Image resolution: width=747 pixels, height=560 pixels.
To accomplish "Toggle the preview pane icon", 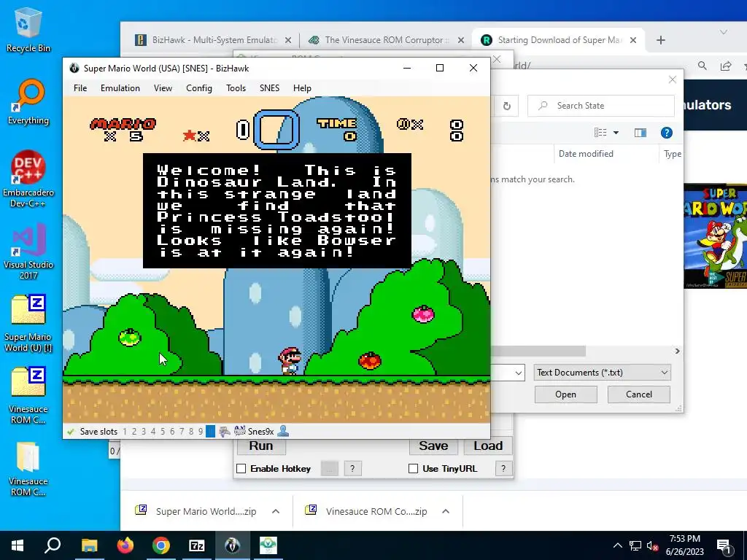I will pos(640,133).
